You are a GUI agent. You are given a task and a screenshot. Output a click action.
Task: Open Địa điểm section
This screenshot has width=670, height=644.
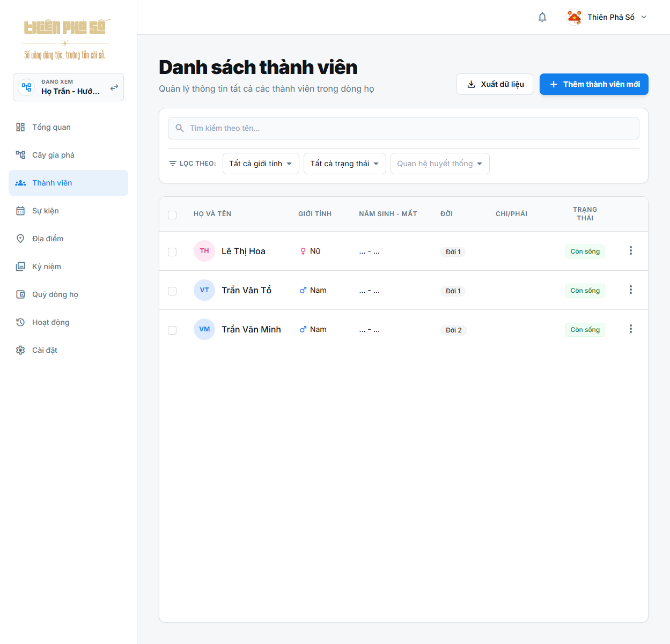click(x=68, y=239)
